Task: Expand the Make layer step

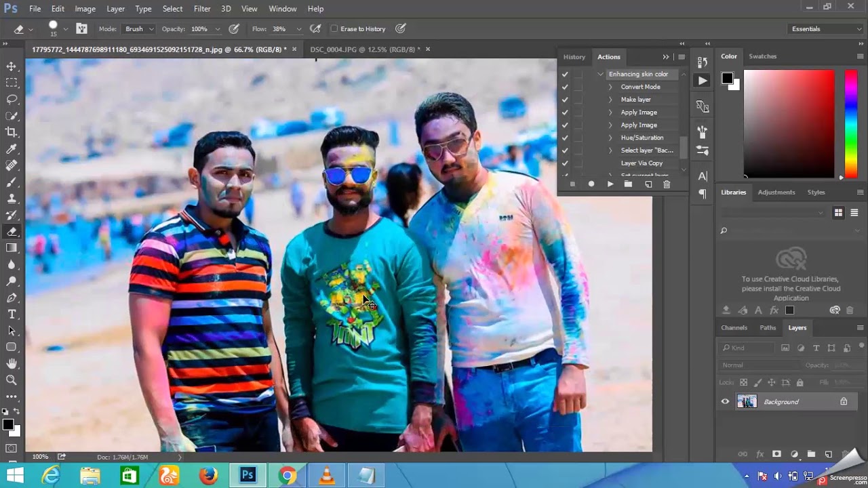Action: pos(610,100)
